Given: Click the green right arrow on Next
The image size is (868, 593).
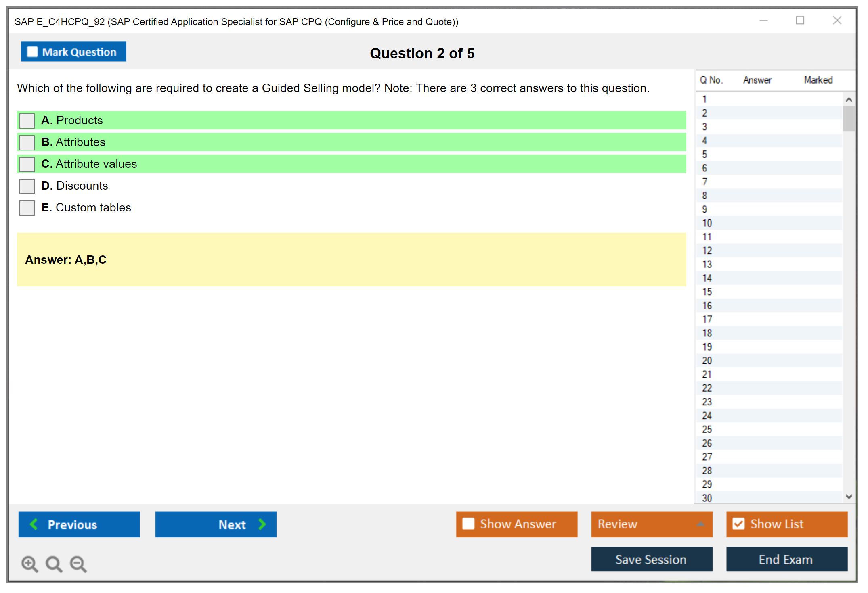Looking at the screenshot, I should coord(262,524).
